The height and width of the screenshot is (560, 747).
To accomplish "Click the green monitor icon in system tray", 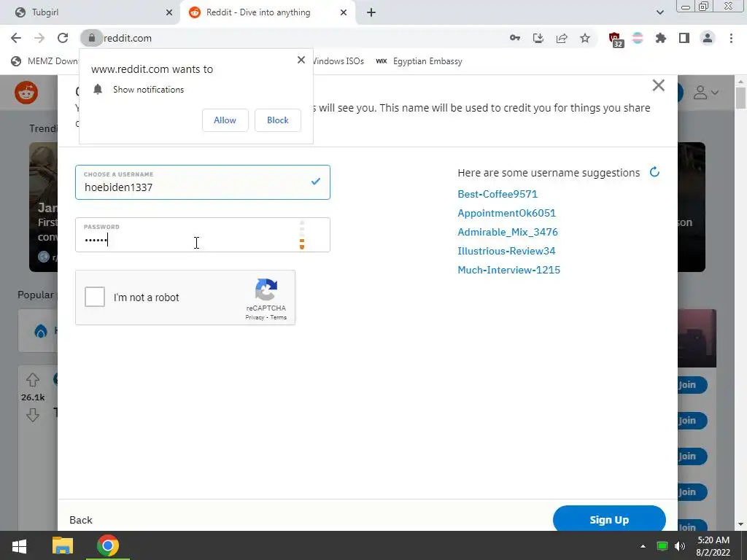I will (x=662, y=546).
